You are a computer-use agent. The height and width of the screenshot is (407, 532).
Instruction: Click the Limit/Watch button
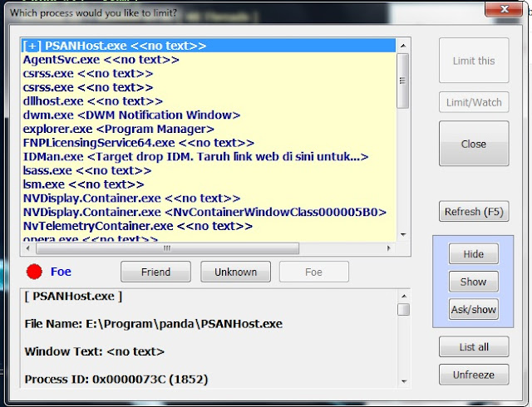pos(474,102)
